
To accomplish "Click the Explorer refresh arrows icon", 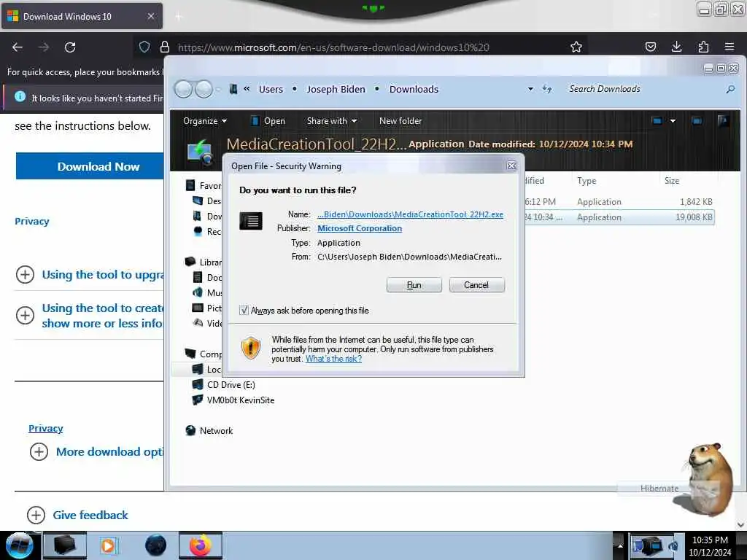I will point(547,89).
